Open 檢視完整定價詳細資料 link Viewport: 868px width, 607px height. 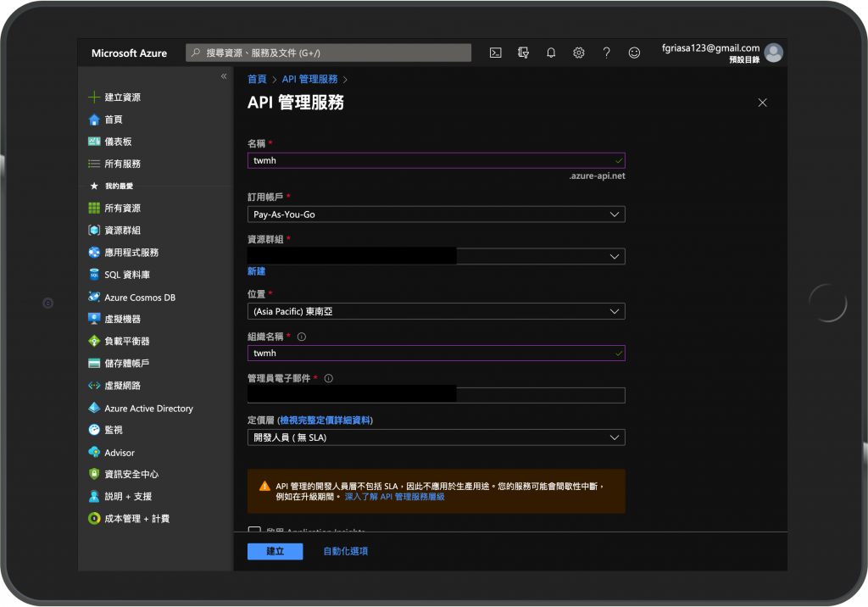(325, 420)
